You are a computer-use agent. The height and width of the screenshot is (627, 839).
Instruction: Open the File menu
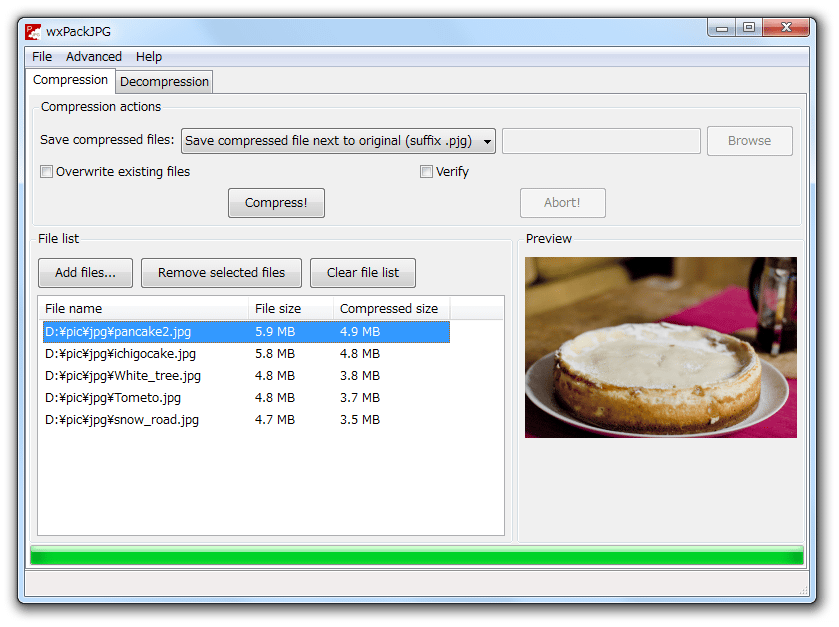pos(42,57)
